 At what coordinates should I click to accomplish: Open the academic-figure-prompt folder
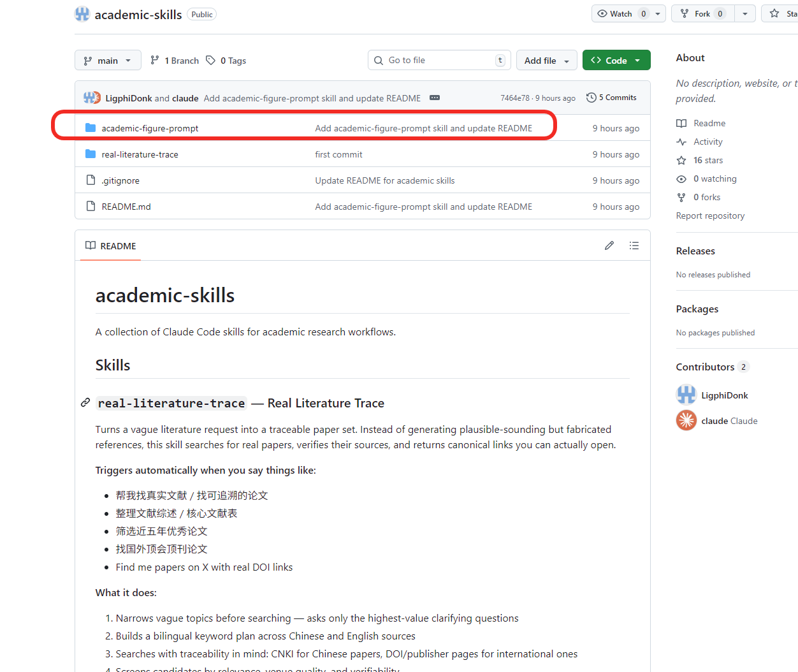click(x=150, y=128)
